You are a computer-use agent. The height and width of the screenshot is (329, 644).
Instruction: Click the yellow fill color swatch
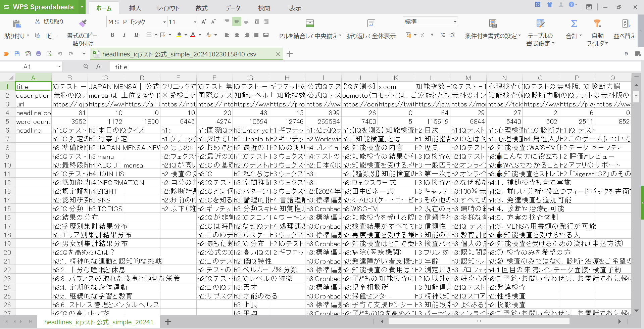coord(179,35)
